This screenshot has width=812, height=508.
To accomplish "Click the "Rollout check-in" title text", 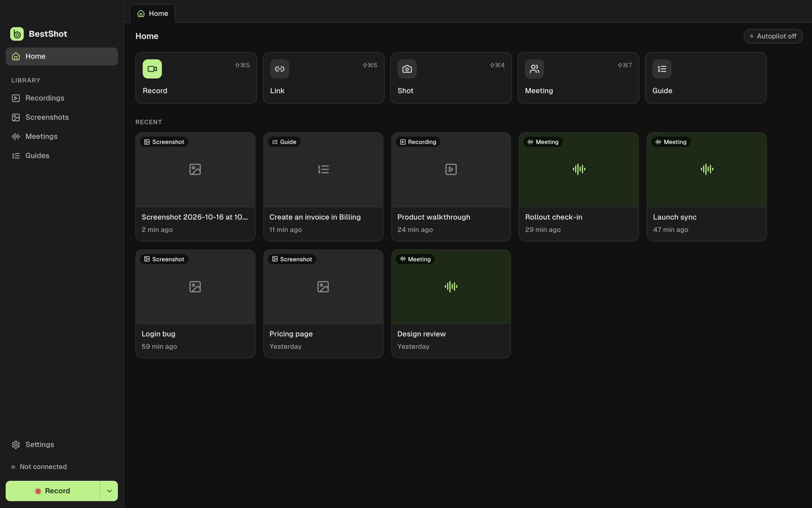I will click(554, 217).
